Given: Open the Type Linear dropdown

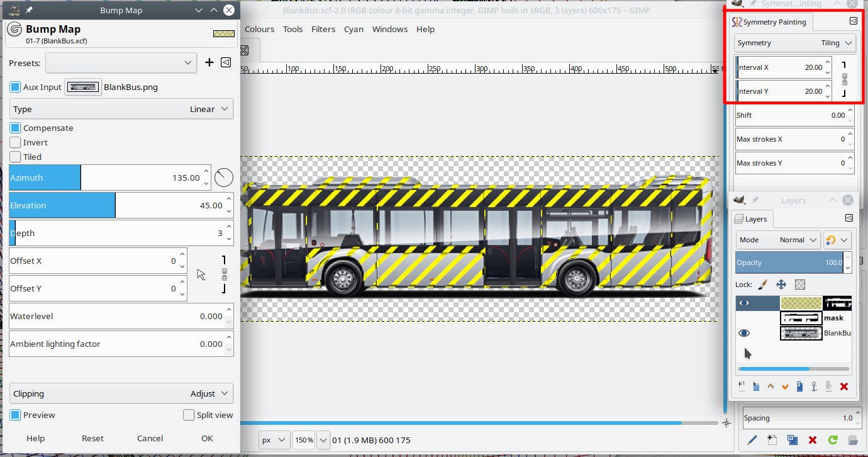Looking at the screenshot, I should (121, 109).
